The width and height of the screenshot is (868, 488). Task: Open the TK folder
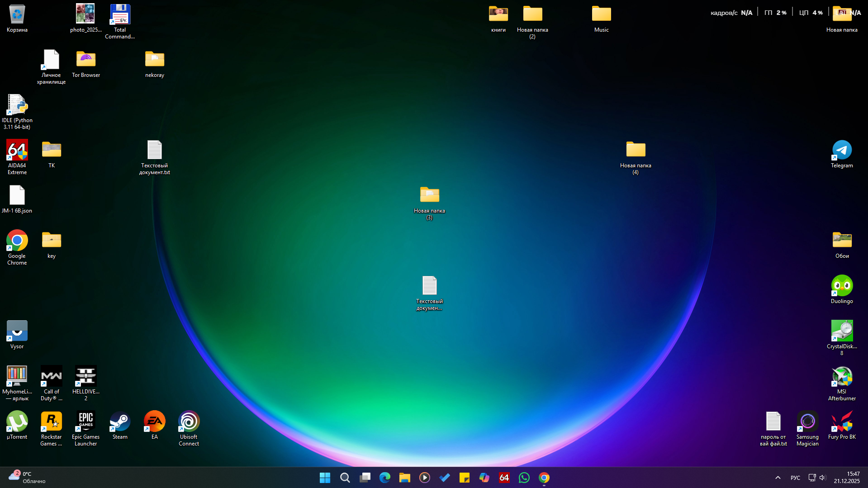51,154
